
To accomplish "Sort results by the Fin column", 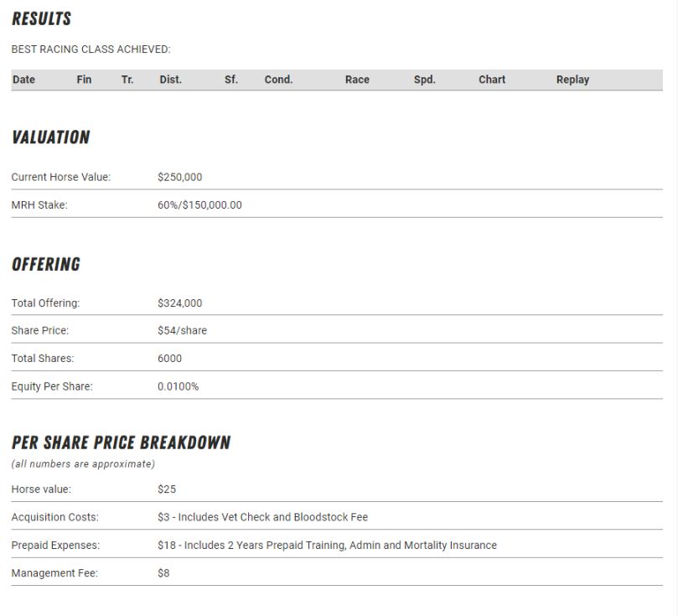I will tap(84, 80).
